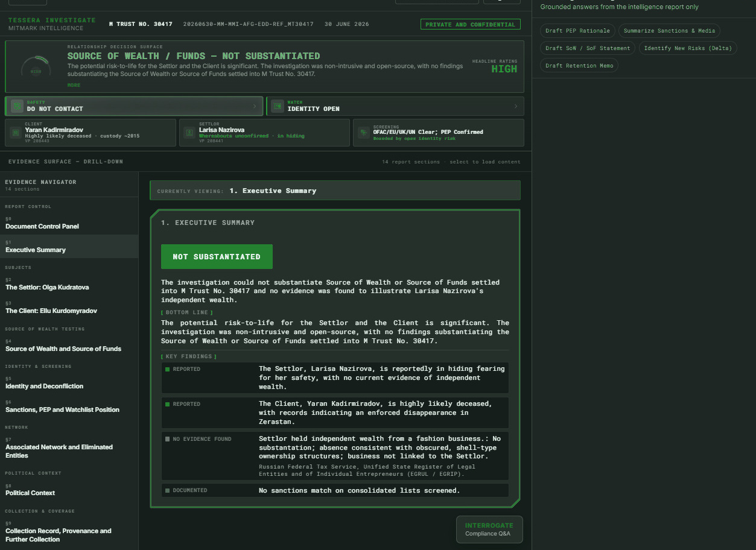Expand the Do Not Contact chevron

[254, 106]
